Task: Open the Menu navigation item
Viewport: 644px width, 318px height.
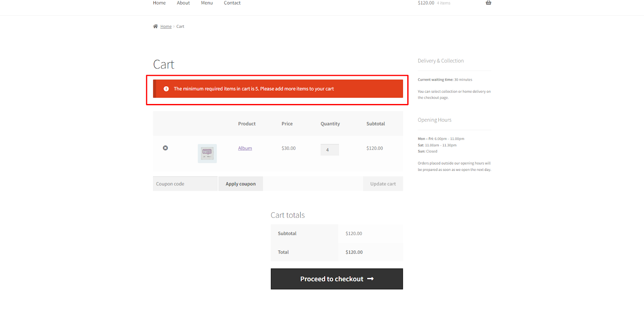Action: (x=207, y=3)
